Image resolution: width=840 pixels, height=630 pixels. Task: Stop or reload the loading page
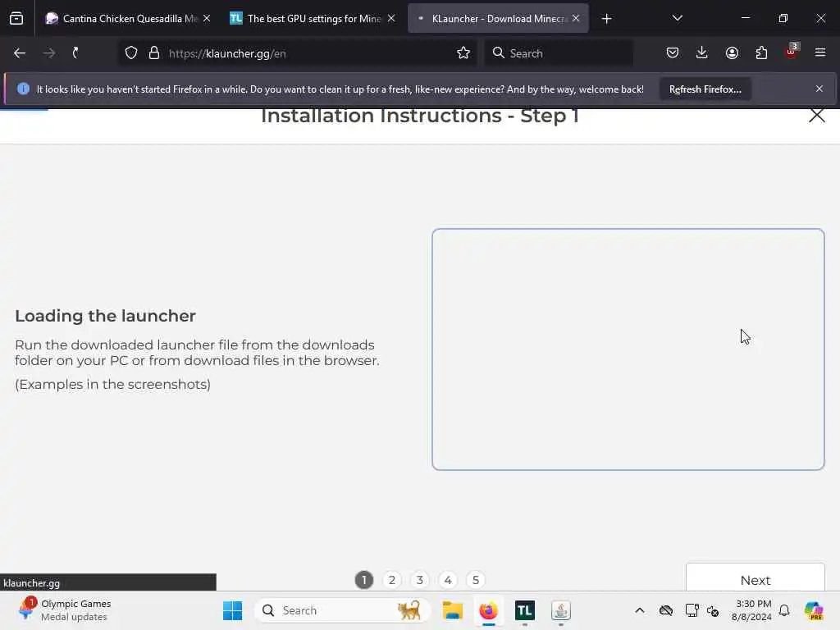(x=76, y=53)
